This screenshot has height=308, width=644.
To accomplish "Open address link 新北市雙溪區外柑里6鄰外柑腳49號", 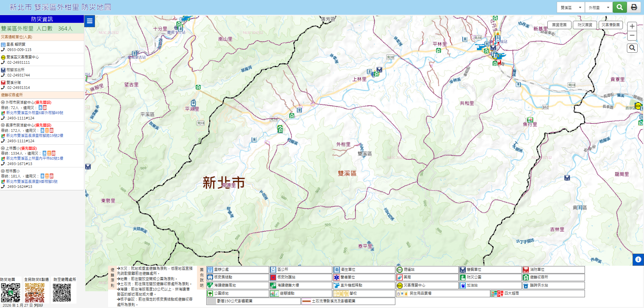I will (x=35, y=113).
